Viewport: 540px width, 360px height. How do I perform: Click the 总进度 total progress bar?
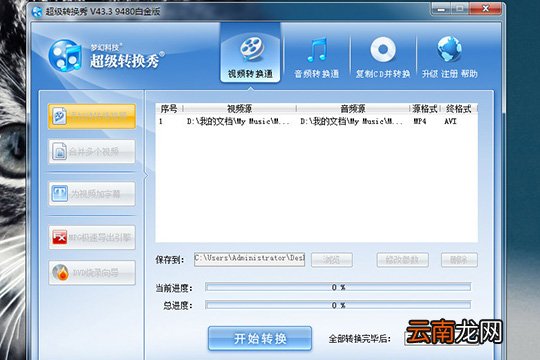[x=338, y=305]
